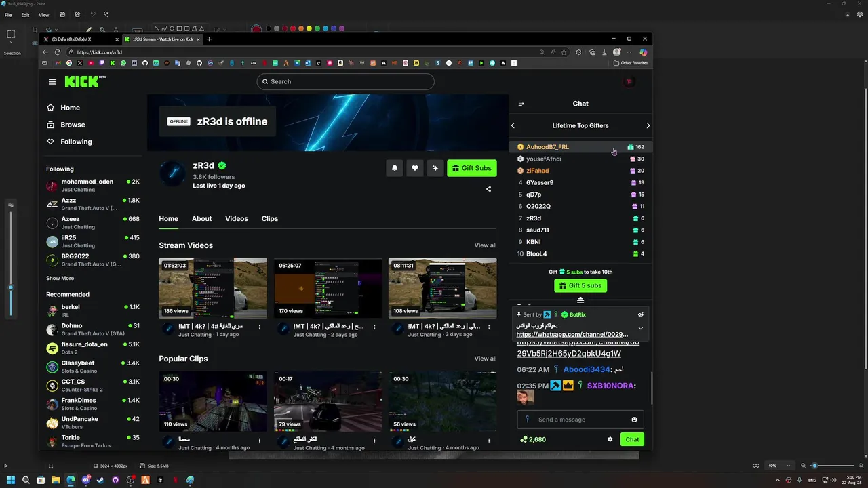Expand followed channels with Show More
This screenshot has height=488, width=868.
[60, 278]
